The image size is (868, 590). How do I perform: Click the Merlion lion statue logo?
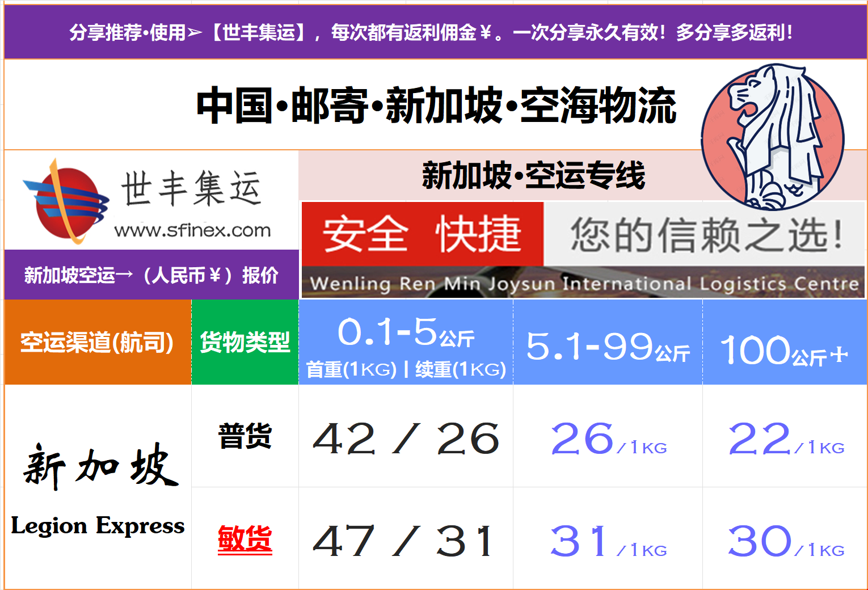[773, 137]
